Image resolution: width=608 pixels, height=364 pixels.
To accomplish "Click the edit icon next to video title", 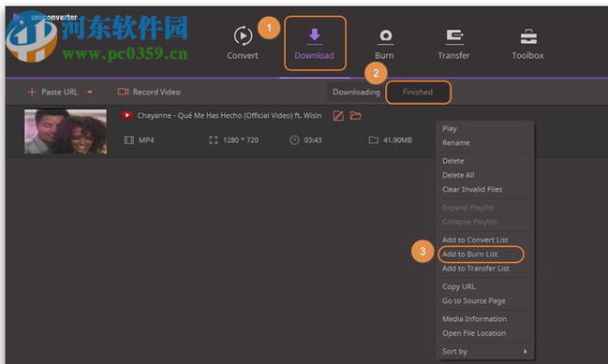I will 338,115.
